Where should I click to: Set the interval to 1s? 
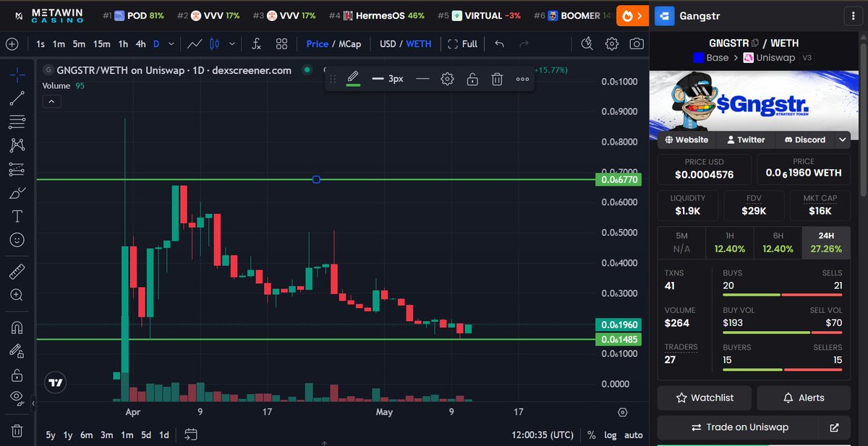point(41,43)
